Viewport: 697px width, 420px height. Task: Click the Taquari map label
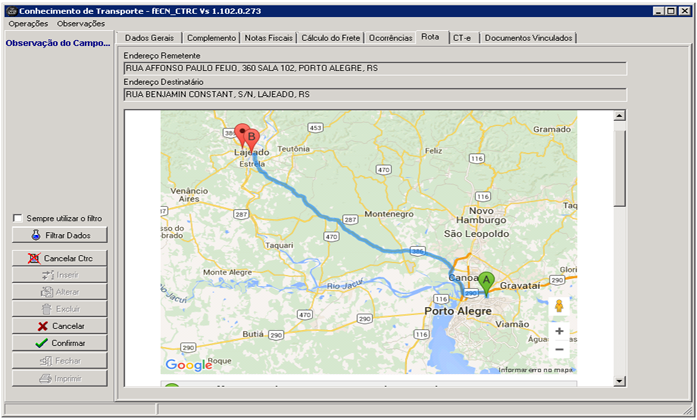[x=279, y=245]
